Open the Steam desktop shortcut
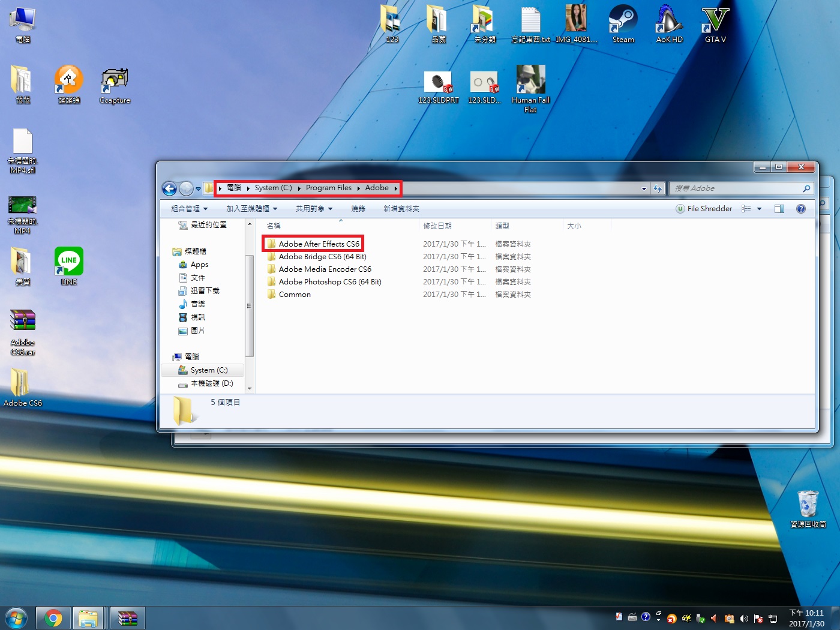The width and height of the screenshot is (840, 630). coord(623,24)
